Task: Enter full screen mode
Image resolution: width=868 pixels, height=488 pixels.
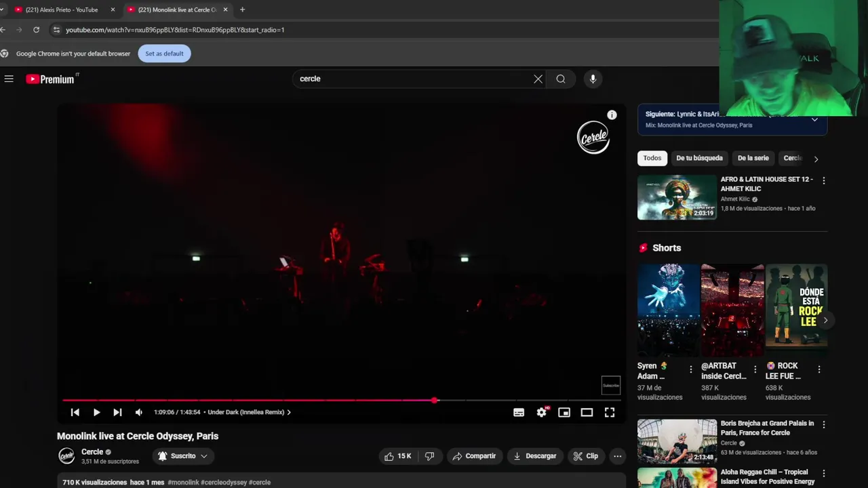Action: (610, 412)
